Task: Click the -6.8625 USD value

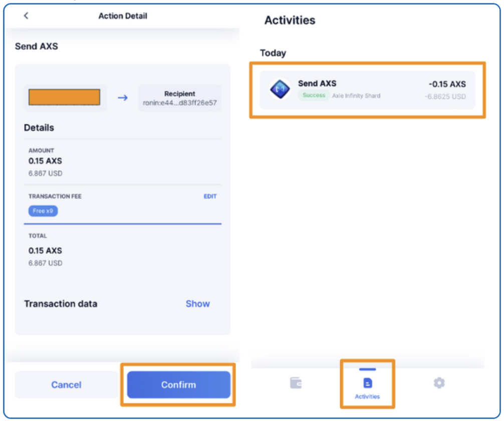Action: click(445, 97)
